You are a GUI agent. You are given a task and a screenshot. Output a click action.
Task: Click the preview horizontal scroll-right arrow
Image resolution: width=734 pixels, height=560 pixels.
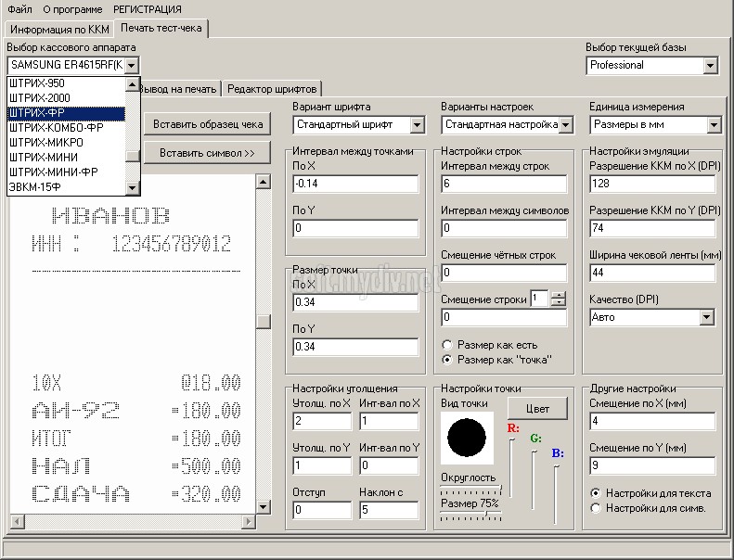(x=249, y=521)
